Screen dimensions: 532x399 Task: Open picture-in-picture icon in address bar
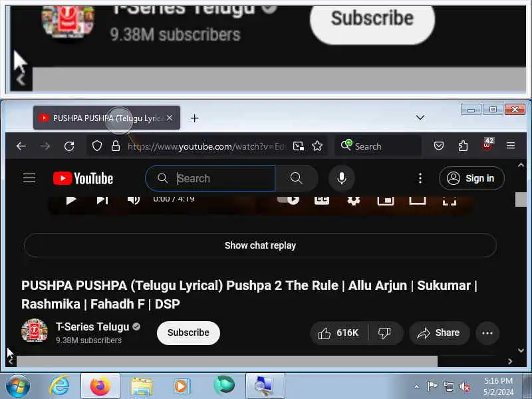(x=299, y=146)
